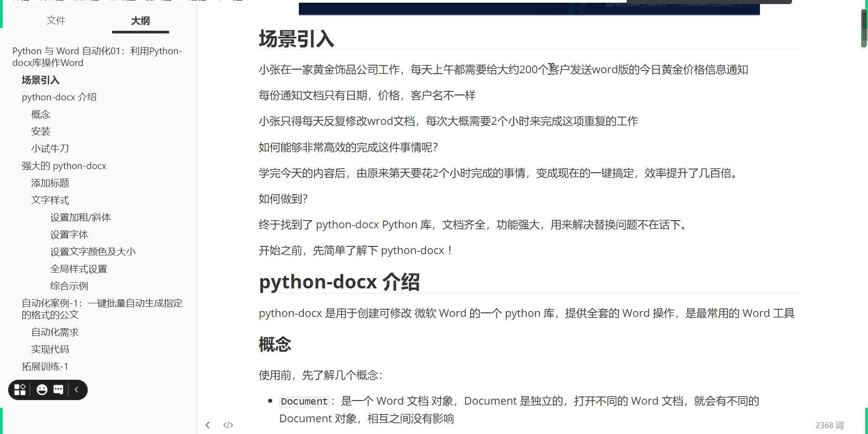Image resolution: width=868 pixels, height=434 pixels.
Task: Navigate to 场景引入 in the outline
Action: point(40,80)
